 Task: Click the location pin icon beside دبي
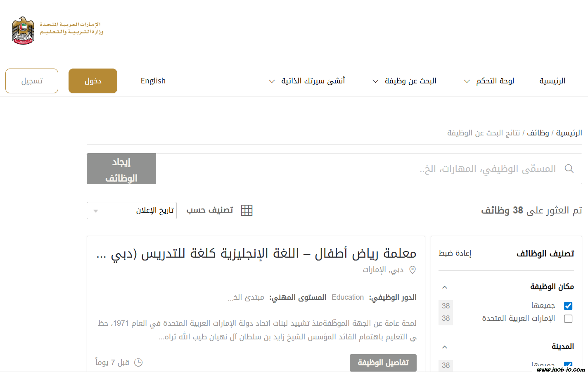(x=412, y=270)
